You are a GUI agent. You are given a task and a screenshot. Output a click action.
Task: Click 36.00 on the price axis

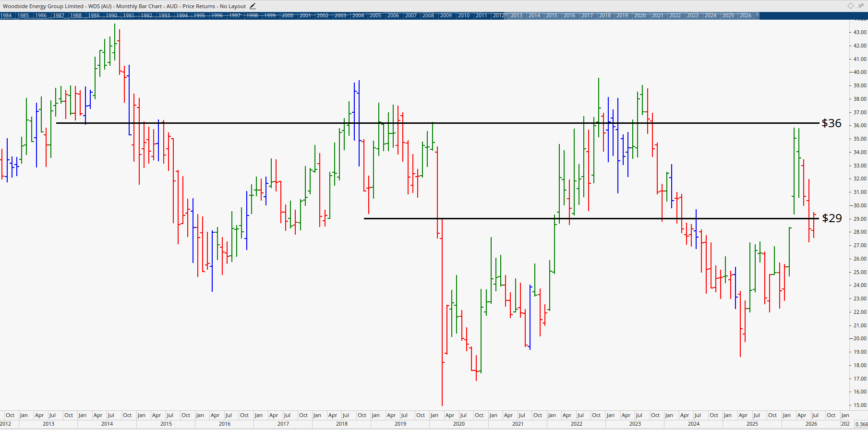860,125
